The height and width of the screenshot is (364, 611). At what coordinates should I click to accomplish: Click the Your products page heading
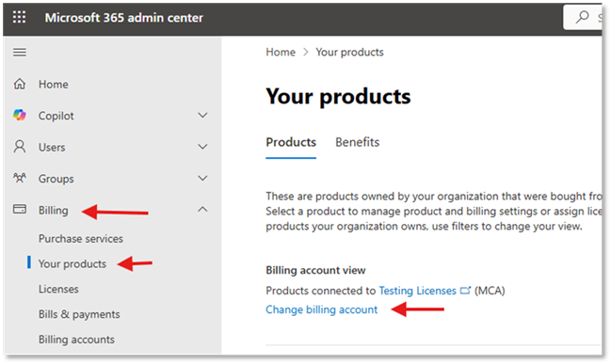tap(338, 96)
